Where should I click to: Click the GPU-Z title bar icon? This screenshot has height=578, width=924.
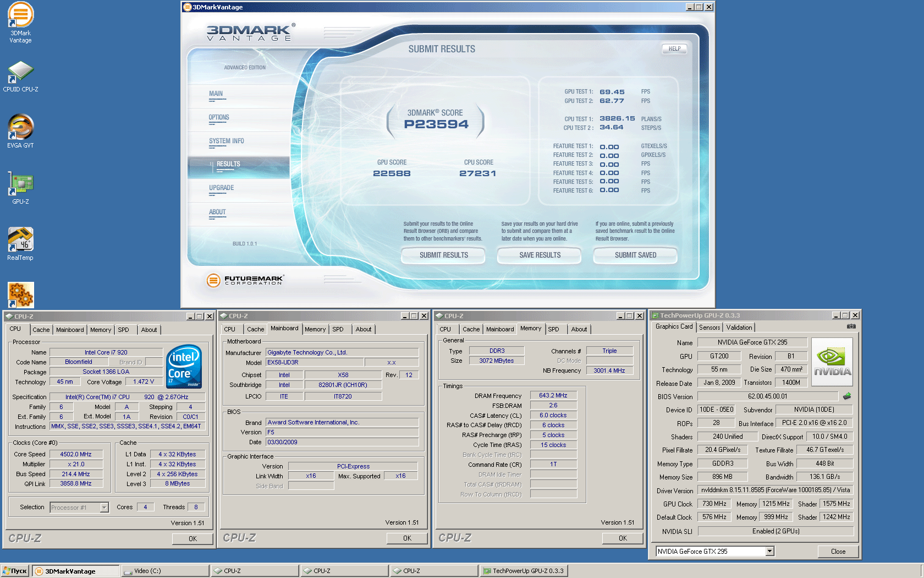pyautogui.click(x=655, y=315)
